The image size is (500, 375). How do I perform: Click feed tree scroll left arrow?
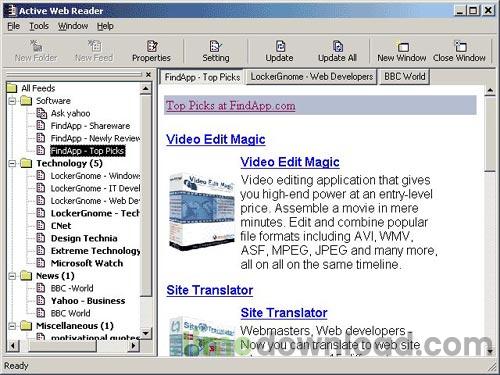click(x=13, y=345)
